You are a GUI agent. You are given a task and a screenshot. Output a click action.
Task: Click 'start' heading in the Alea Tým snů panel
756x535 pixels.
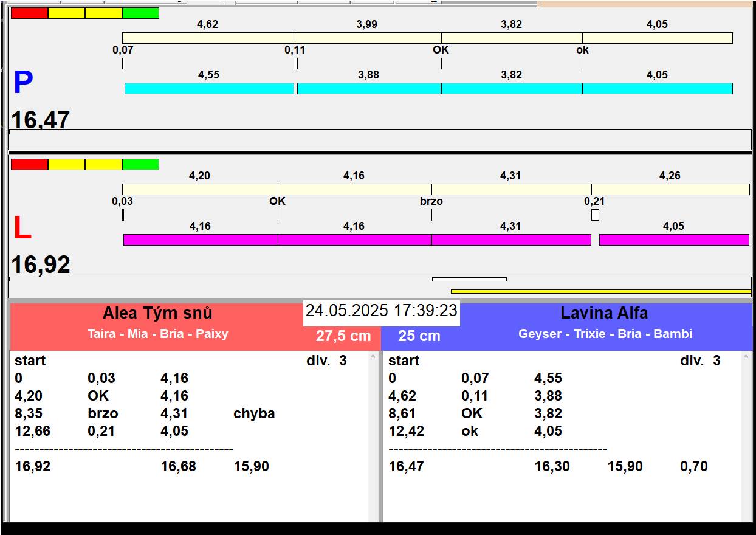30,361
